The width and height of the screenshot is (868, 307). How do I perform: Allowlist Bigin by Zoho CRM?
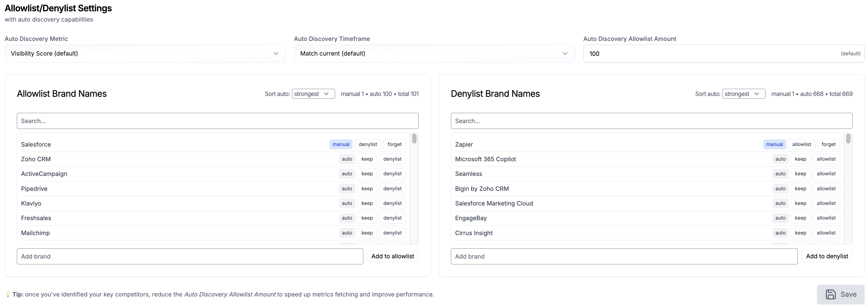826,189
